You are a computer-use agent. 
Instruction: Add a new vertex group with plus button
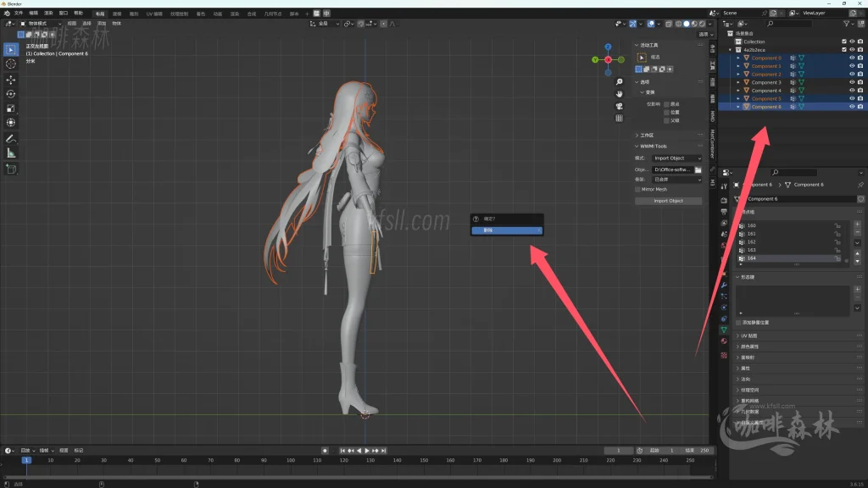tap(857, 224)
